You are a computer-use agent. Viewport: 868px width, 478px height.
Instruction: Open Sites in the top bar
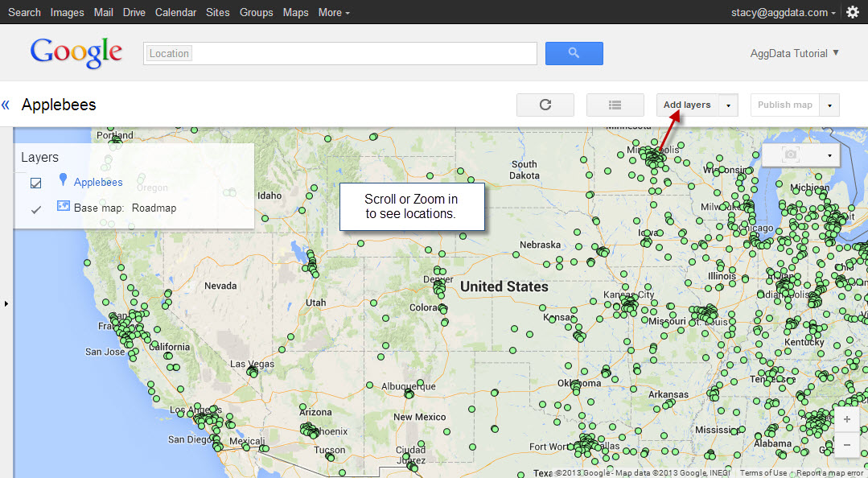(217, 12)
